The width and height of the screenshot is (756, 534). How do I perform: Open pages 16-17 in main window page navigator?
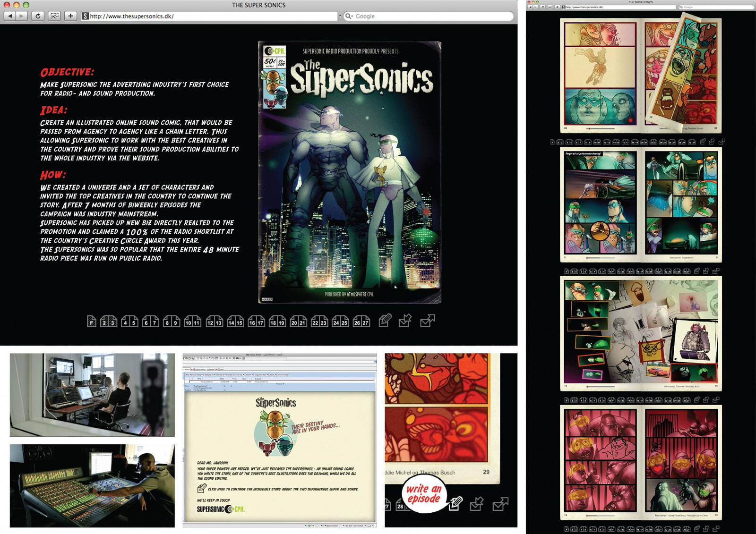pos(256,322)
